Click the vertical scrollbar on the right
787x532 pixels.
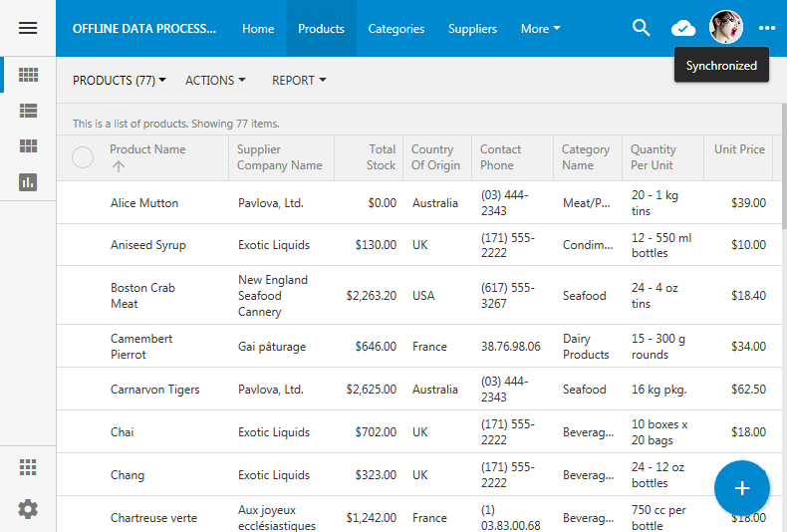[784, 165]
